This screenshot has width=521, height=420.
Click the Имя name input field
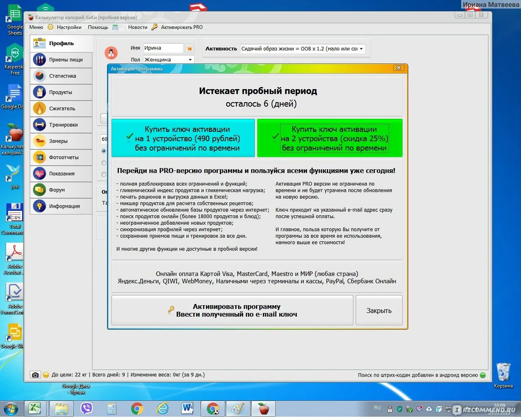163,48
